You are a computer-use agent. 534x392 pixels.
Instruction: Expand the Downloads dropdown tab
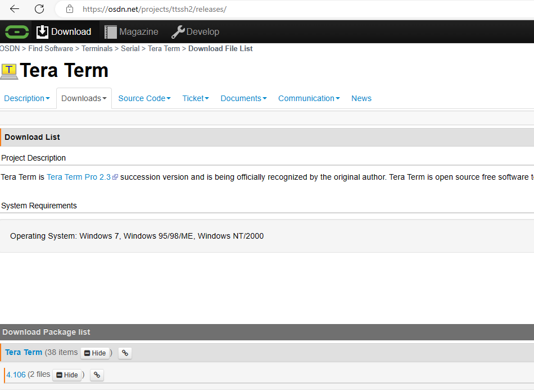point(84,98)
